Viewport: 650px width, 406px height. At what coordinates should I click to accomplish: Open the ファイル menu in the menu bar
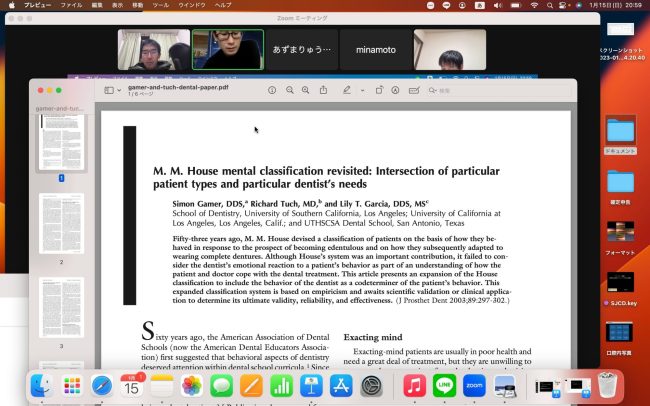coord(71,5)
